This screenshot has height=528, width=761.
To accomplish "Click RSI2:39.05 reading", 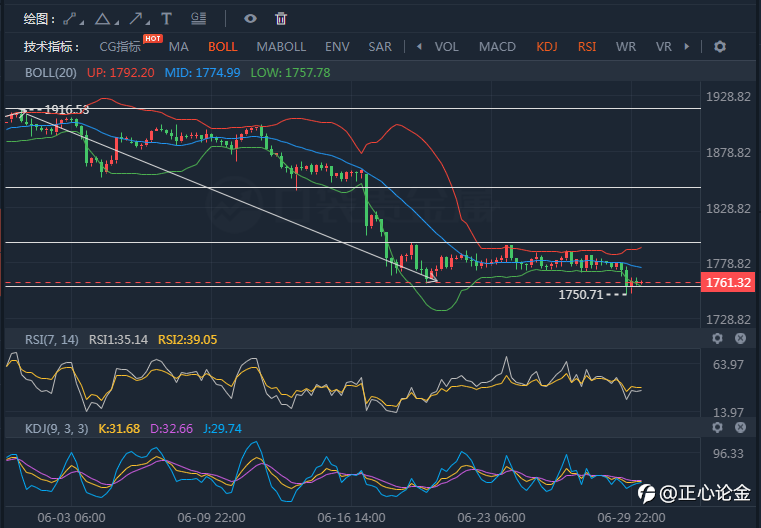I will [x=187, y=340].
